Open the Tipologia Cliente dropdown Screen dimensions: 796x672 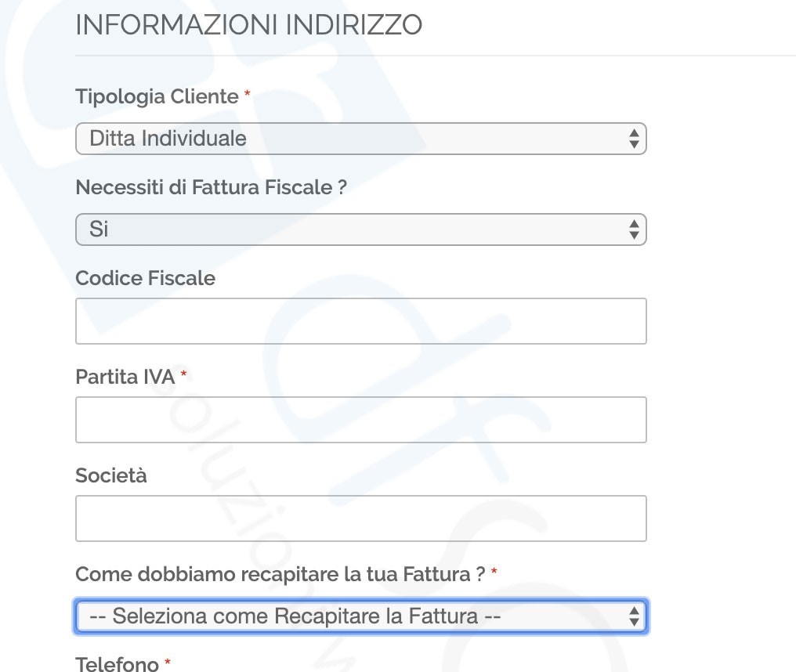(361, 139)
